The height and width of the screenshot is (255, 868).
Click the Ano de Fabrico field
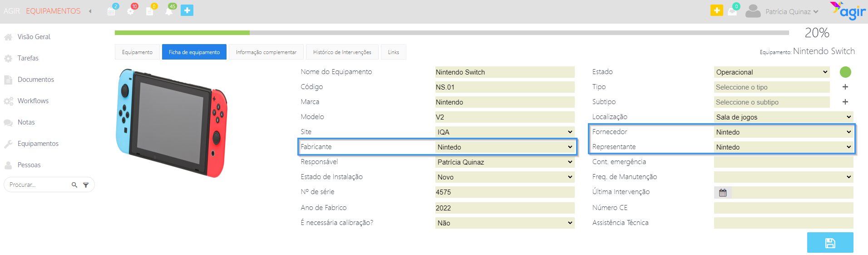(x=505, y=208)
